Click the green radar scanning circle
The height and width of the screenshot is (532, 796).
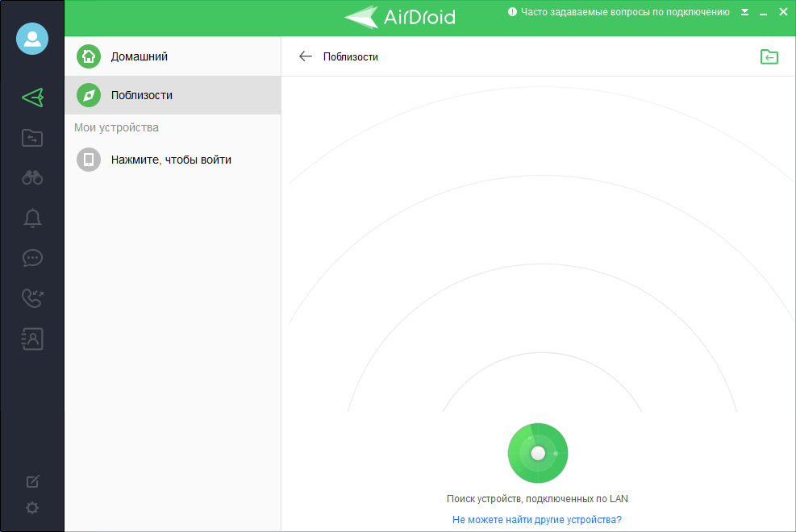pos(538,453)
